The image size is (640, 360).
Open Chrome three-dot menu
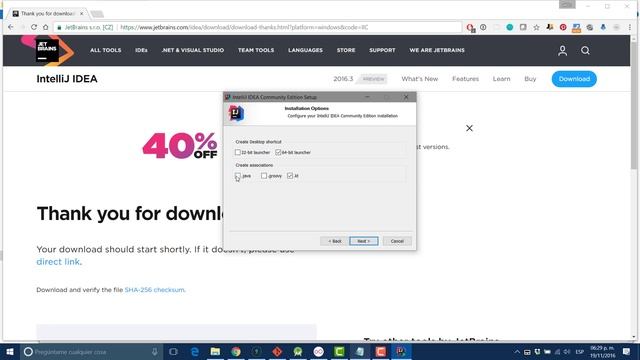(630, 27)
